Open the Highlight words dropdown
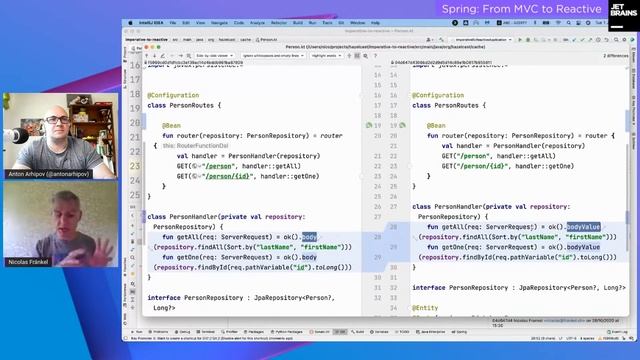Image resolution: width=640 pixels, height=360 pixels. pyautogui.click(x=326, y=56)
